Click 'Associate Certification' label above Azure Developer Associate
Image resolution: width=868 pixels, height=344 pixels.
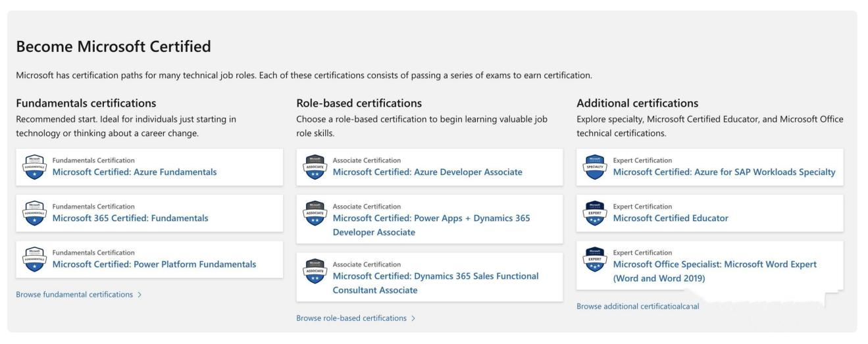point(367,160)
